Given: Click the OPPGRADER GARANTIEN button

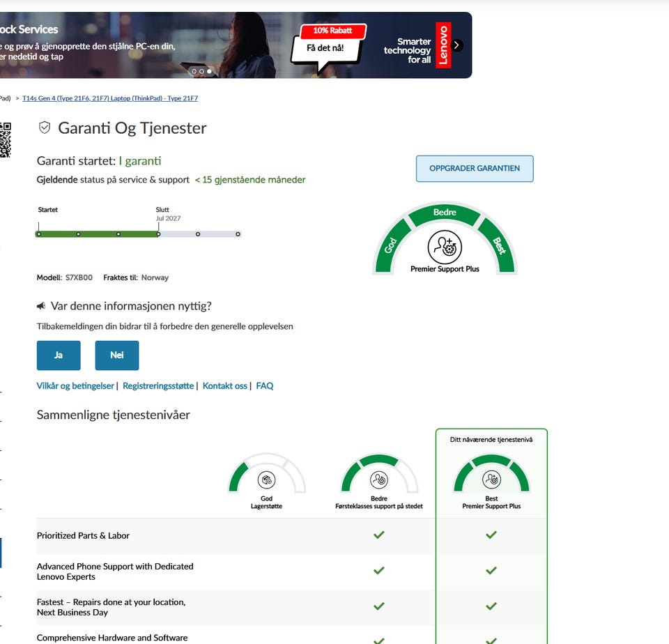Looking at the screenshot, I should tap(475, 169).
